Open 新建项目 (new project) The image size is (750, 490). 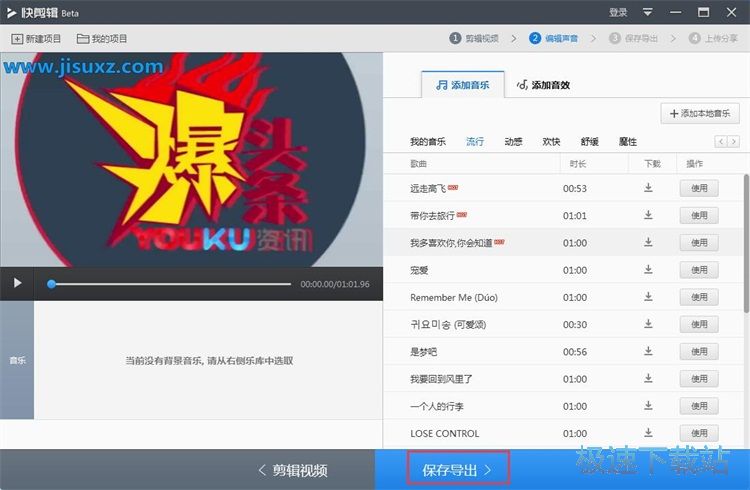[36, 39]
